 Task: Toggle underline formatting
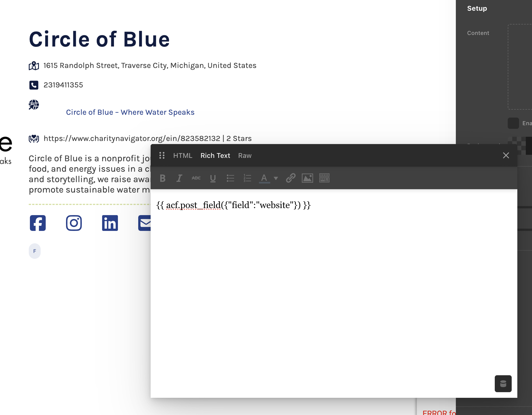(x=213, y=178)
